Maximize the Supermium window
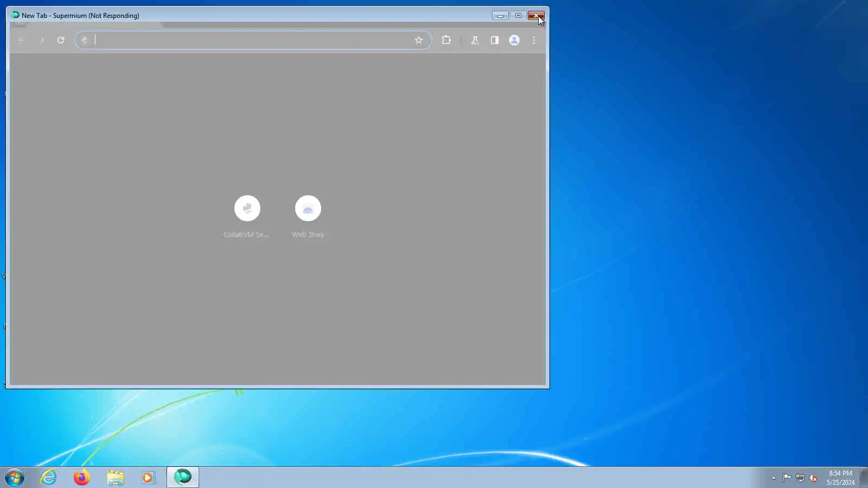The image size is (868, 488). [x=518, y=15]
